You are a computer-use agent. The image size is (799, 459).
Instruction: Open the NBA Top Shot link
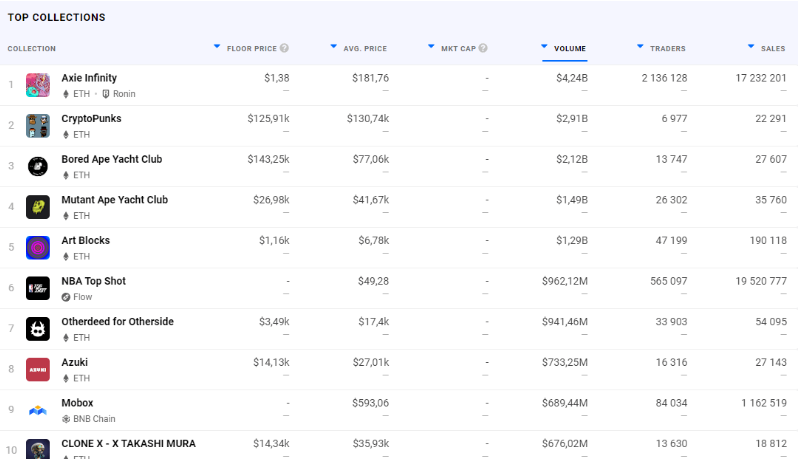93,281
